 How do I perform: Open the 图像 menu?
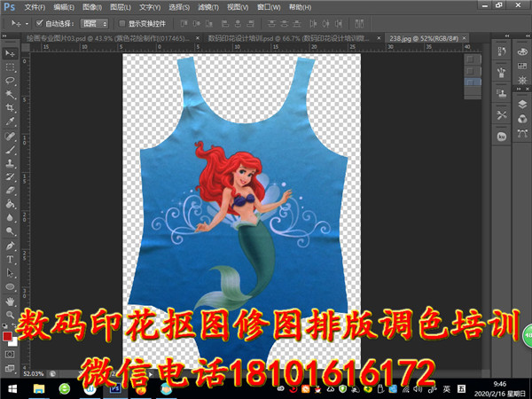pyautogui.click(x=90, y=6)
